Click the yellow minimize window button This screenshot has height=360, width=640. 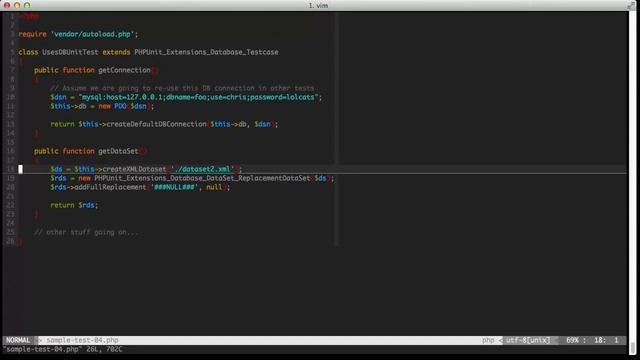(x=17, y=5)
